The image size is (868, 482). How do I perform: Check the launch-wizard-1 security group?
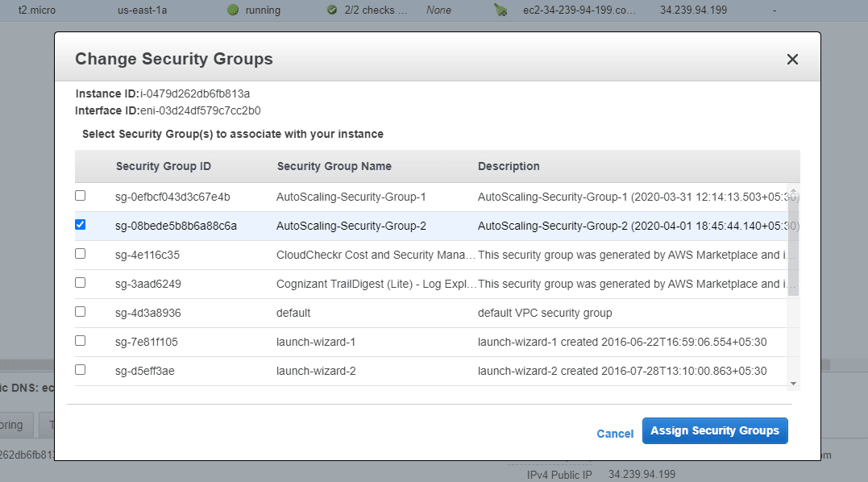coord(80,340)
